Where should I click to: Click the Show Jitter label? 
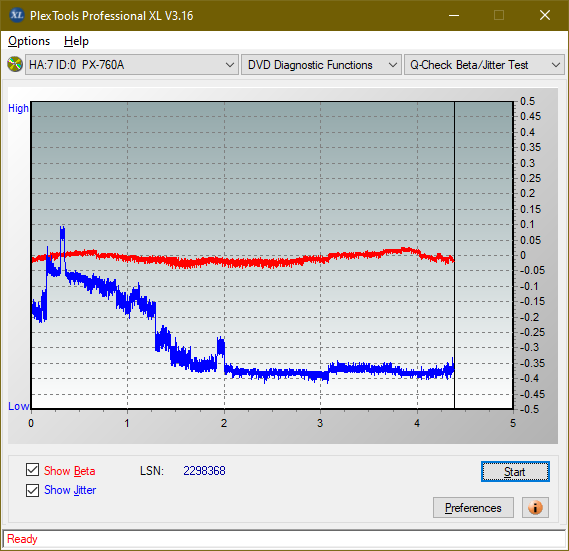coord(70,490)
